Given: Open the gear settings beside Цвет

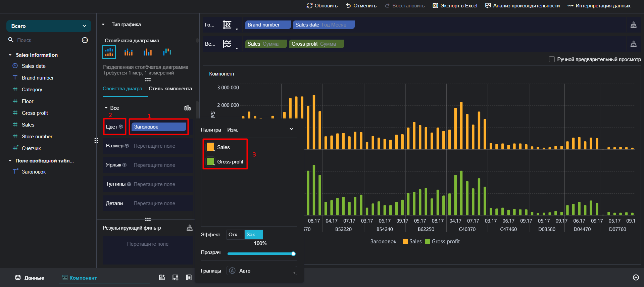Looking at the screenshot, I should tap(121, 127).
